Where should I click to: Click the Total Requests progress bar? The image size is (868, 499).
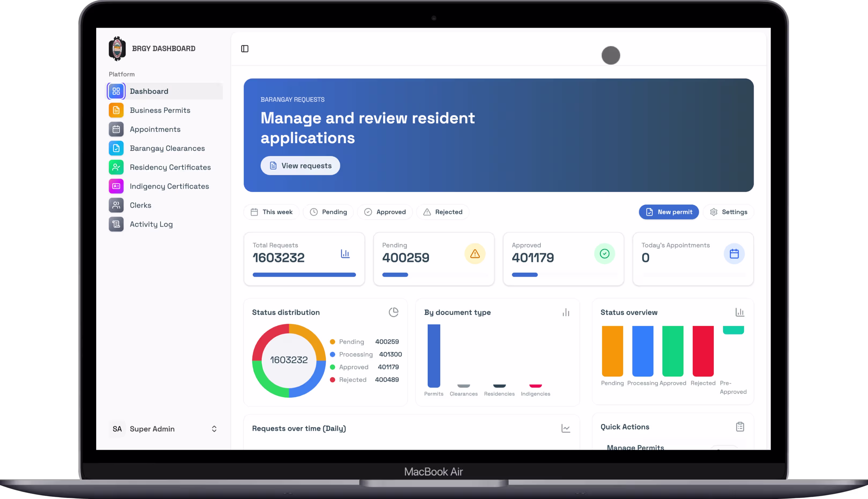pyautogui.click(x=304, y=275)
